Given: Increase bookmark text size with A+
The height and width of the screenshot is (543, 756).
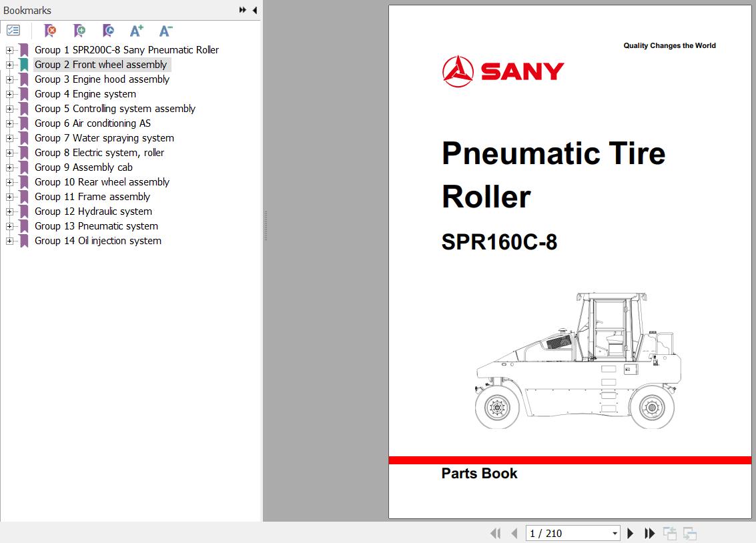Looking at the screenshot, I should [x=136, y=31].
